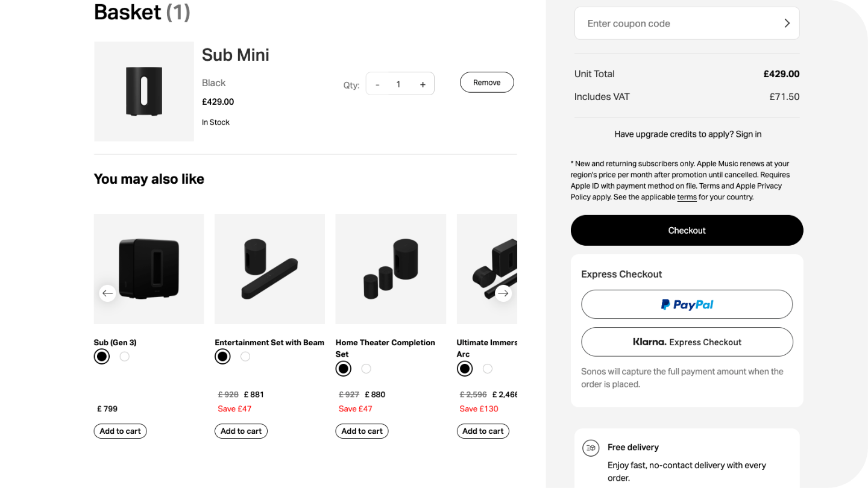Add Sub (Gen 3) to cart
868x488 pixels.
click(120, 431)
